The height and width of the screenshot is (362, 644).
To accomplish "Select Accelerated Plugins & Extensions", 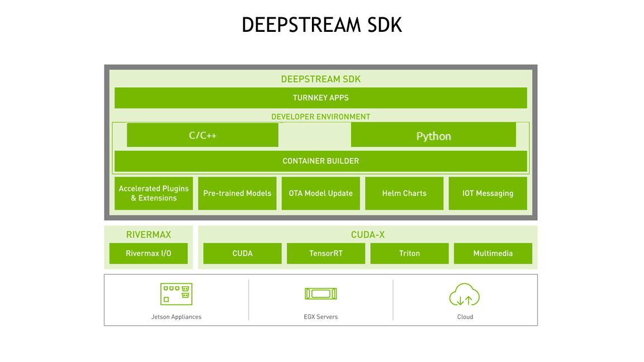I will pos(153,193).
